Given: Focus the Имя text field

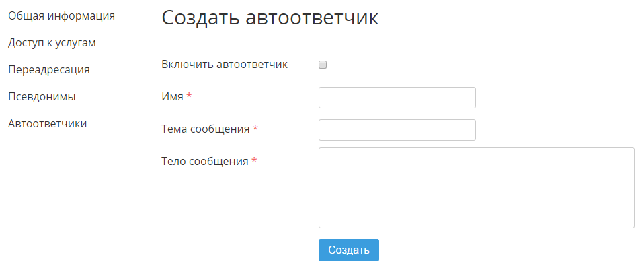Looking at the screenshot, I should [397, 98].
